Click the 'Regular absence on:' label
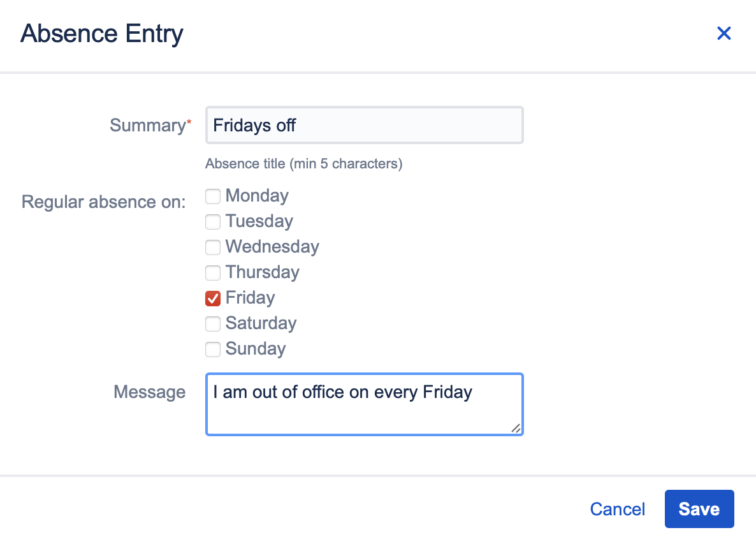 pos(103,202)
